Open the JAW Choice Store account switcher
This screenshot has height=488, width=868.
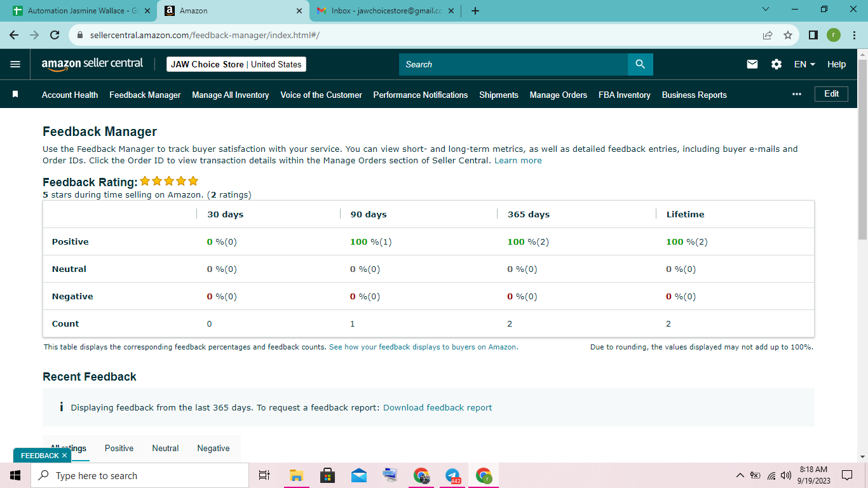[x=236, y=64]
